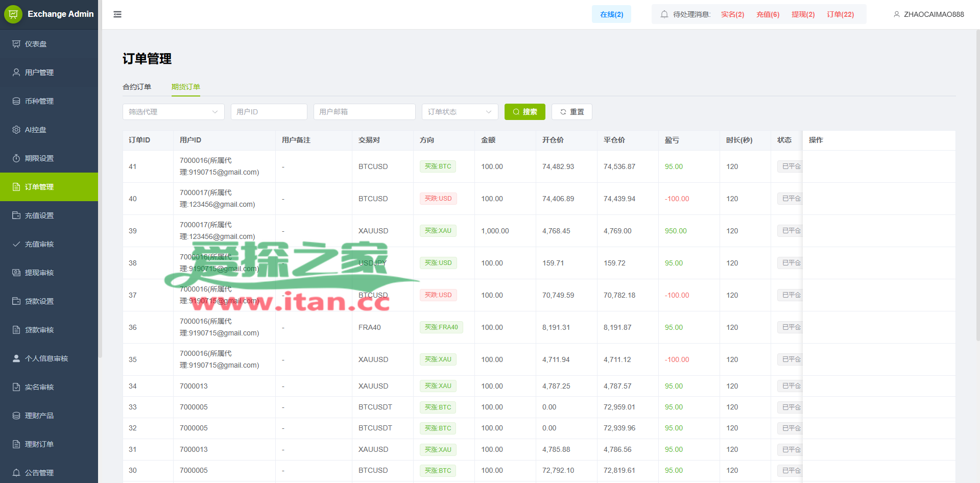Click the 买涨:BTC tag in order 30 row

438,471
